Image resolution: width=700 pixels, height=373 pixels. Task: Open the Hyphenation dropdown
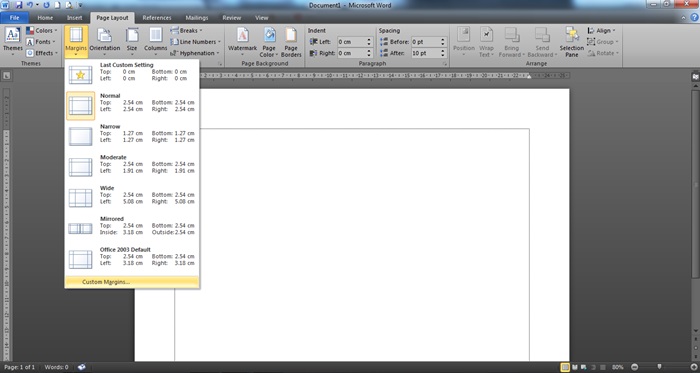tap(195, 53)
